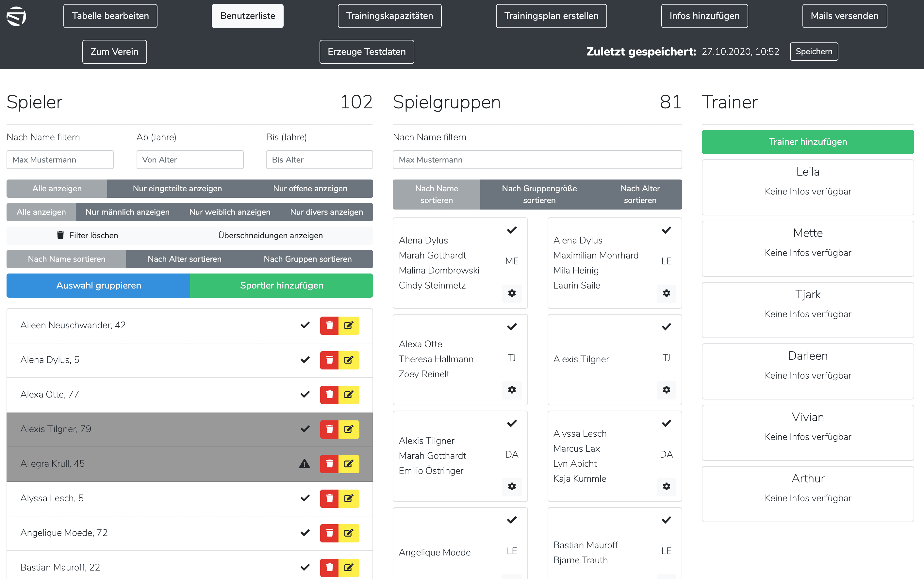Open edit icon for Allegra Krull
This screenshot has height=579, width=924.
pos(349,464)
